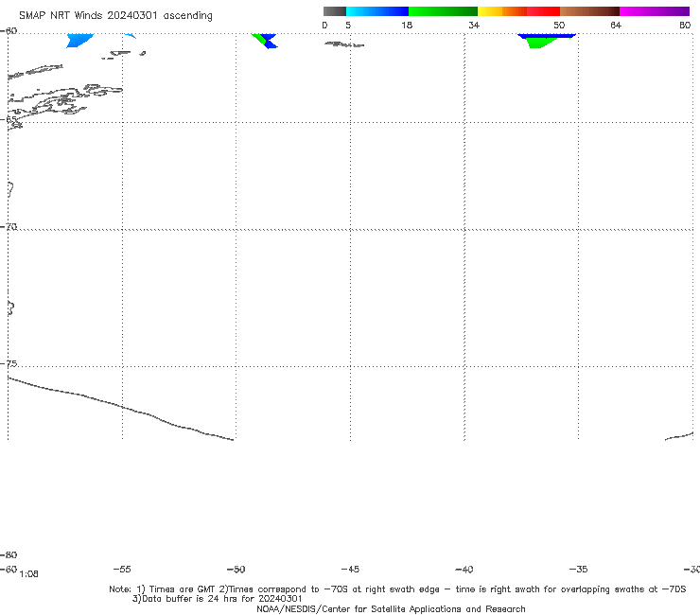
Task: Click the '-50' longitude label
Action: point(236,569)
